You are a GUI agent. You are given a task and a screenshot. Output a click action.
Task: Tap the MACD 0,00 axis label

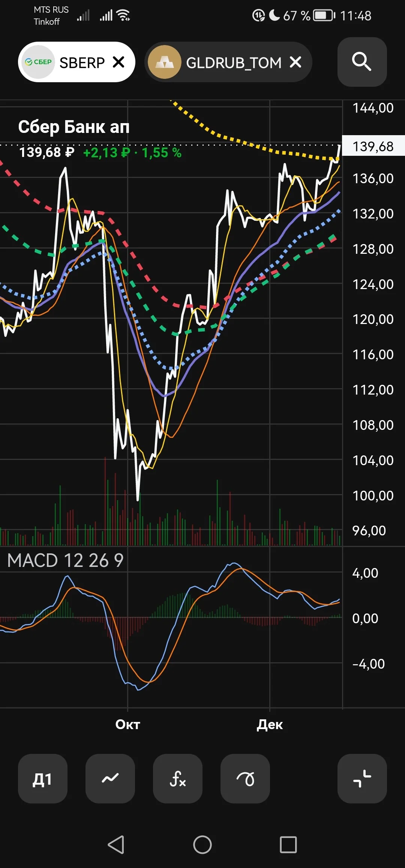pyautogui.click(x=365, y=618)
